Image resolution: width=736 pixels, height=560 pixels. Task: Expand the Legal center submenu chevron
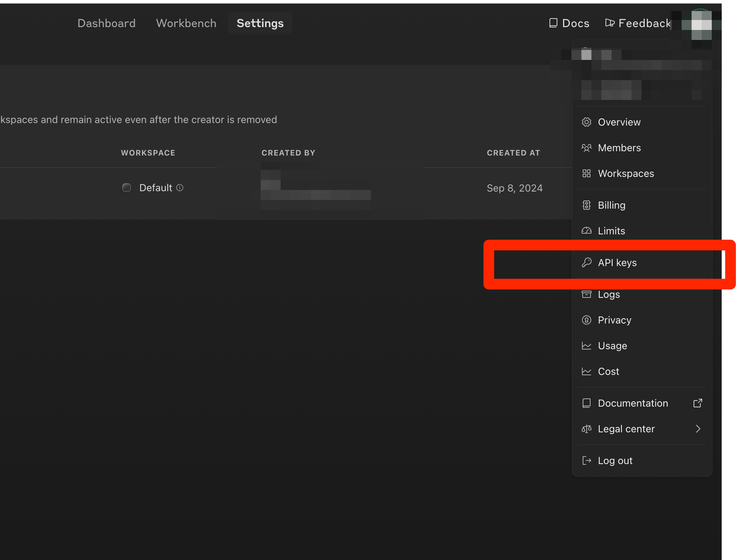click(x=698, y=429)
